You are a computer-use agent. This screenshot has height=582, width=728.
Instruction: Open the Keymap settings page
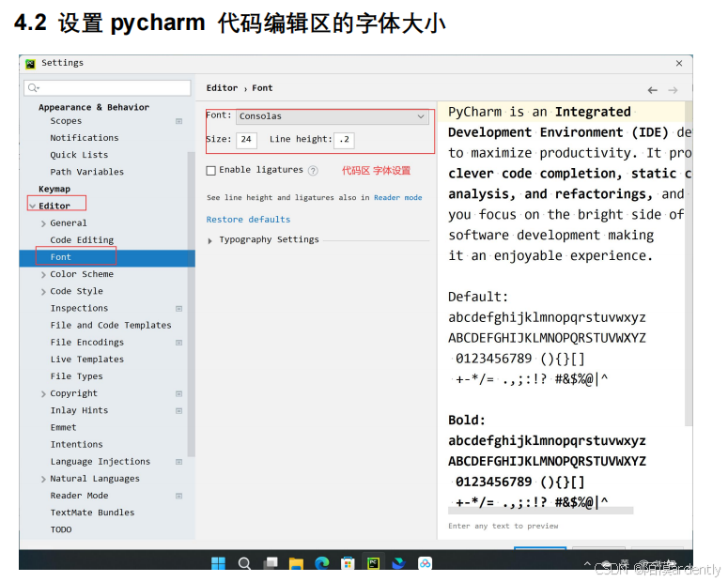(x=54, y=189)
